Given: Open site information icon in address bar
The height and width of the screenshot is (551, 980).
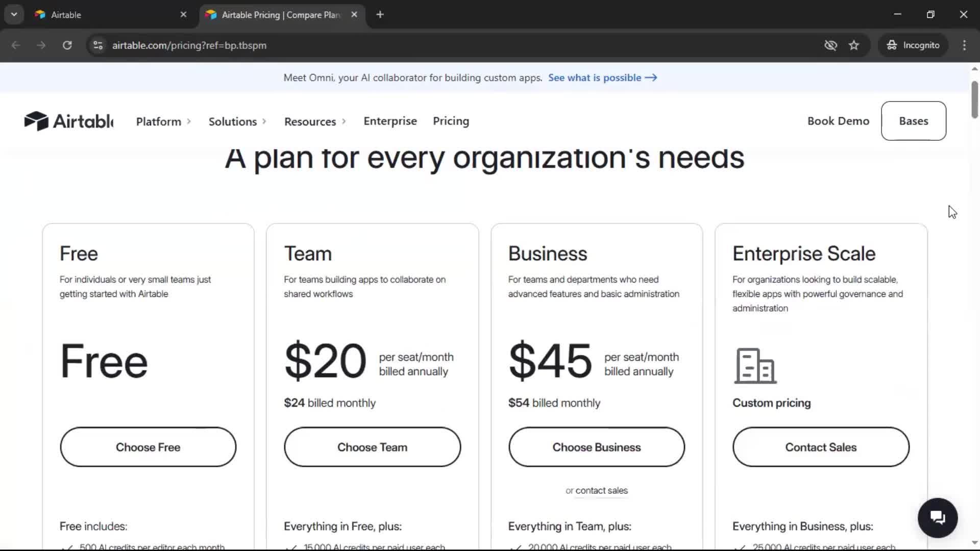Looking at the screenshot, I should [98, 45].
